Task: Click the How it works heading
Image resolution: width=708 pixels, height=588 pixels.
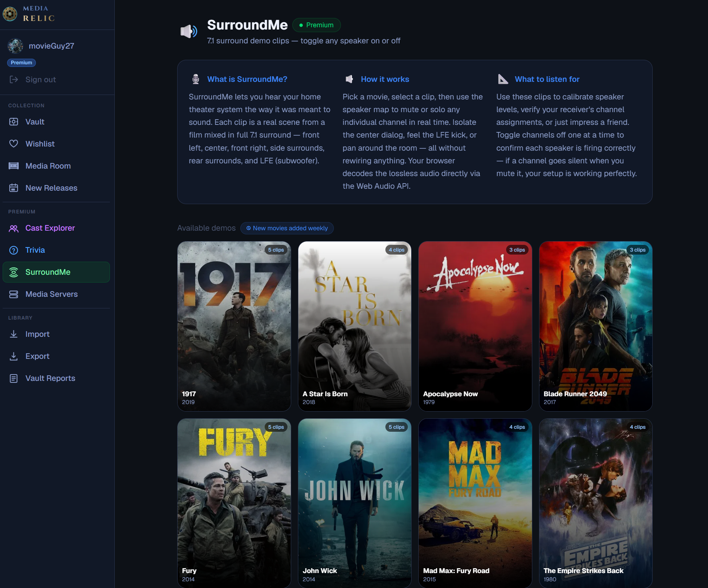Action: click(x=385, y=79)
